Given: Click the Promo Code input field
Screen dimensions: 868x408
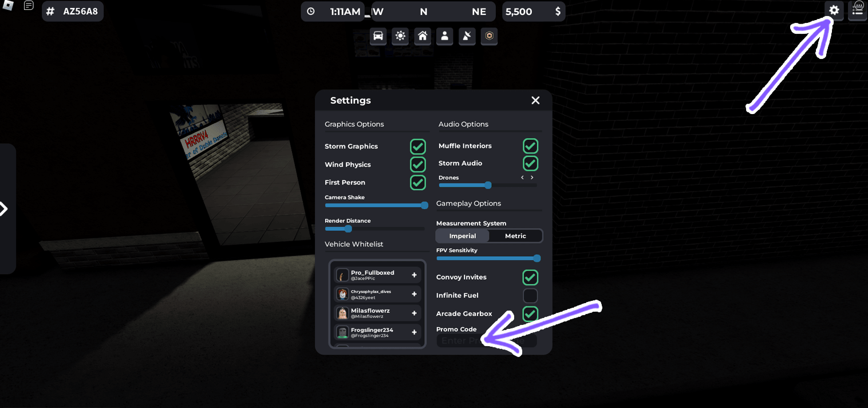Looking at the screenshot, I should [x=487, y=340].
